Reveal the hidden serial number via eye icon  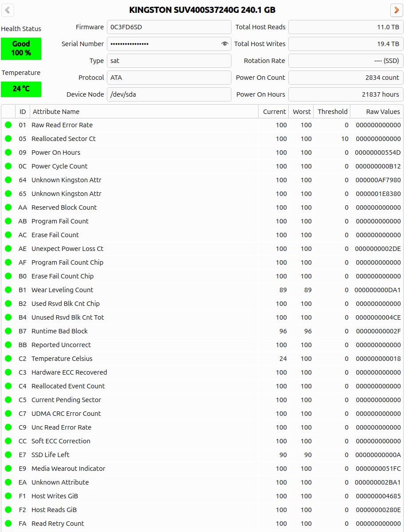(x=224, y=44)
